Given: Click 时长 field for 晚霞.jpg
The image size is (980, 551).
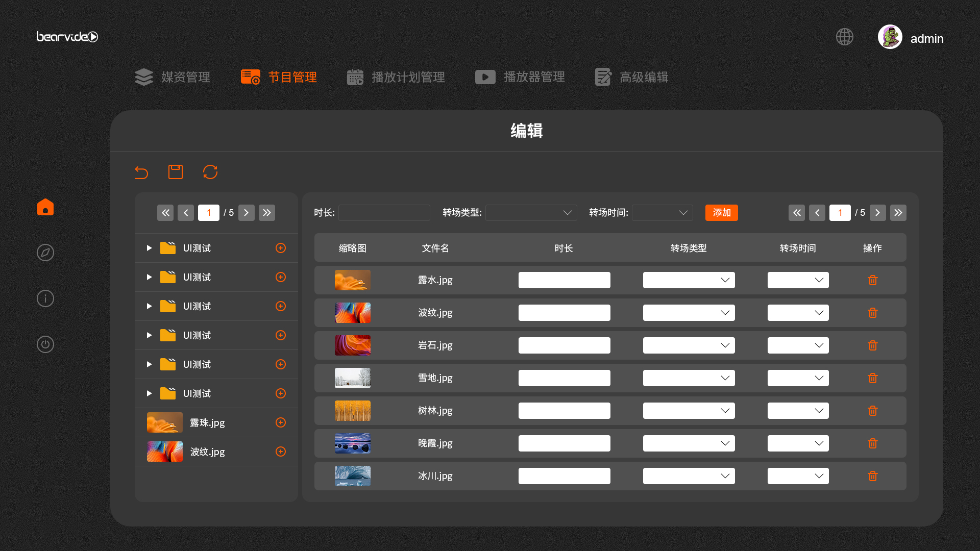Looking at the screenshot, I should pyautogui.click(x=565, y=443).
